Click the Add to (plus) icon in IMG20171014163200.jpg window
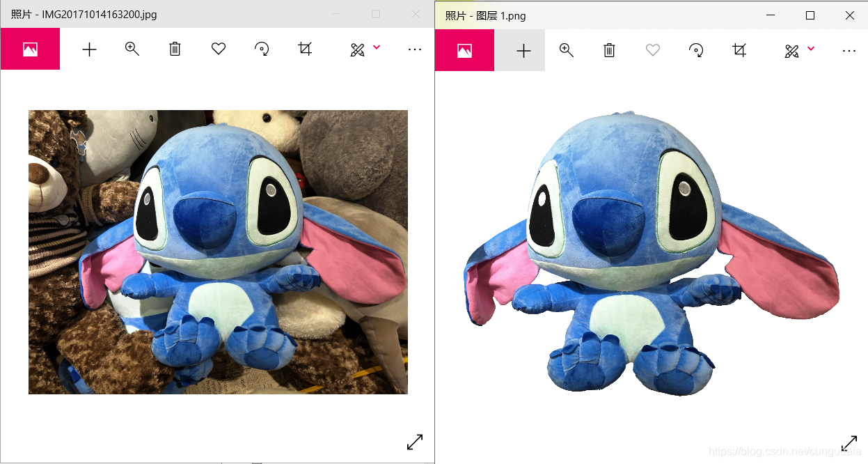The height and width of the screenshot is (464, 868). [x=89, y=49]
